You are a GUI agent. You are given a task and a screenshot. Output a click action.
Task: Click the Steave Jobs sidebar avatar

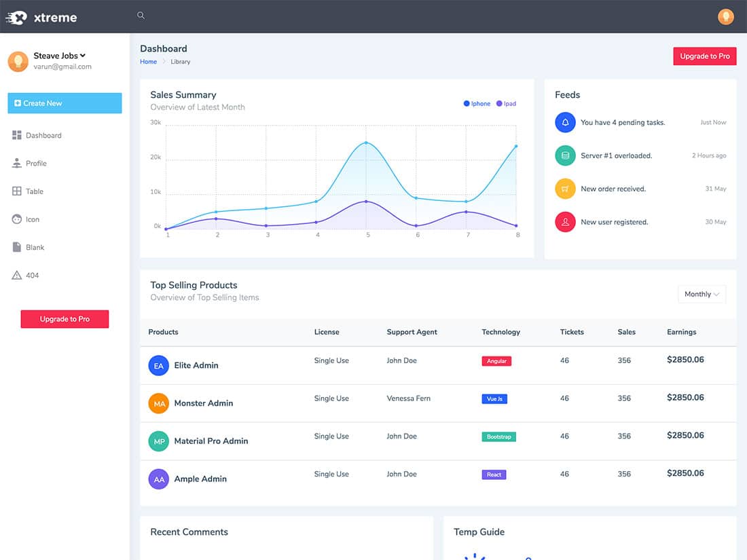coord(18,61)
